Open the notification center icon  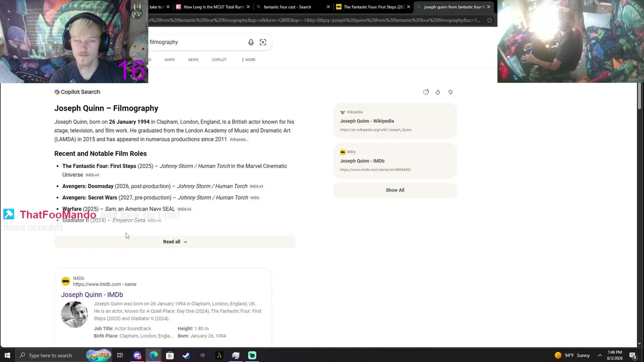[633, 355]
